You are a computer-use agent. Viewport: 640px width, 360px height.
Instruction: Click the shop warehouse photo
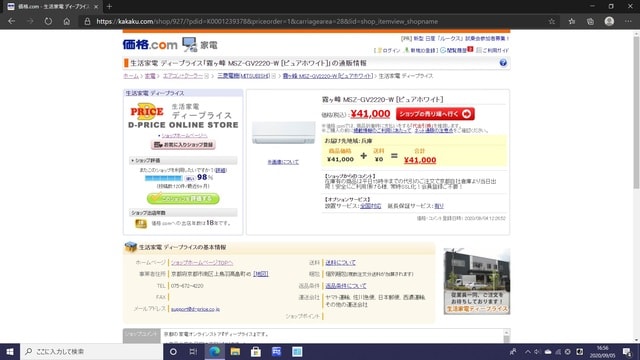click(x=477, y=281)
